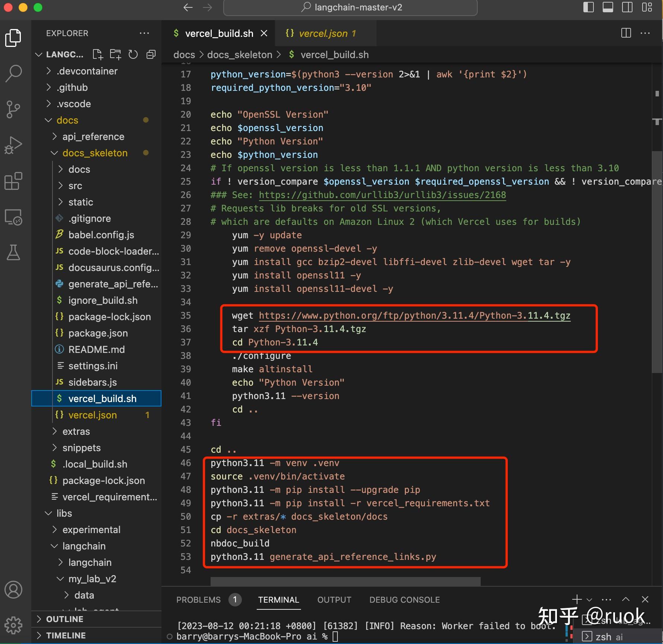The image size is (663, 644).
Task: Open the Search view in activity bar
Action: coord(14,73)
